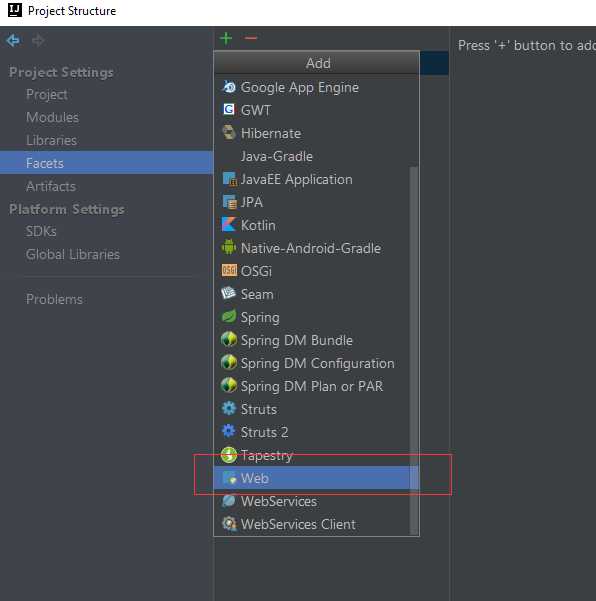This screenshot has width=596, height=601.
Task: Choose Web from the Add list
Action: pos(316,478)
